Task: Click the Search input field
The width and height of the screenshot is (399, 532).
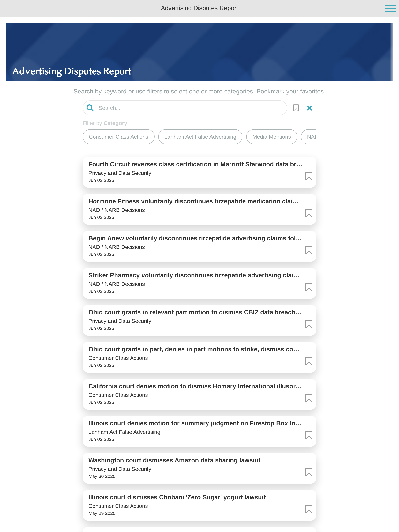Action: 185,108
